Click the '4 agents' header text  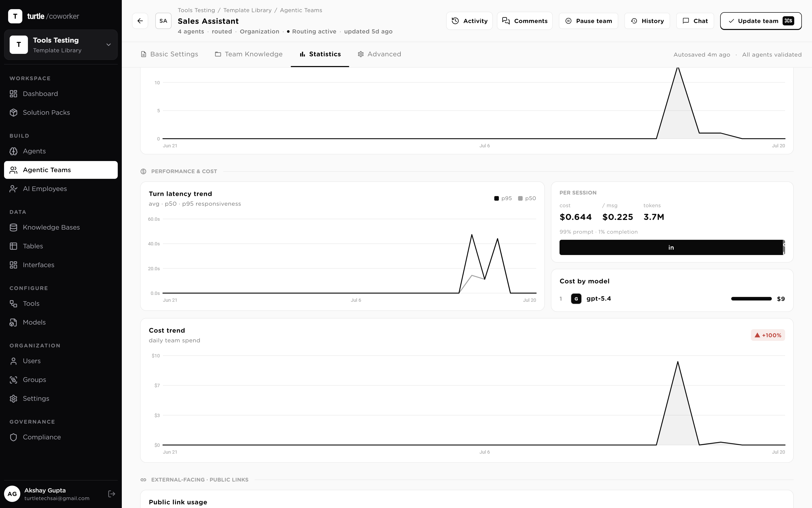pyautogui.click(x=191, y=31)
